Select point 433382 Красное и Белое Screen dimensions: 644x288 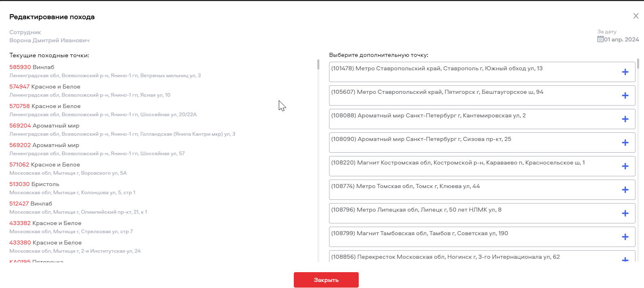point(45,223)
